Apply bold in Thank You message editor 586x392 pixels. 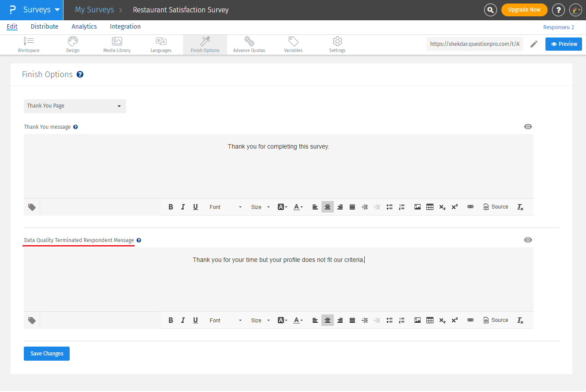pyautogui.click(x=171, y=207)
